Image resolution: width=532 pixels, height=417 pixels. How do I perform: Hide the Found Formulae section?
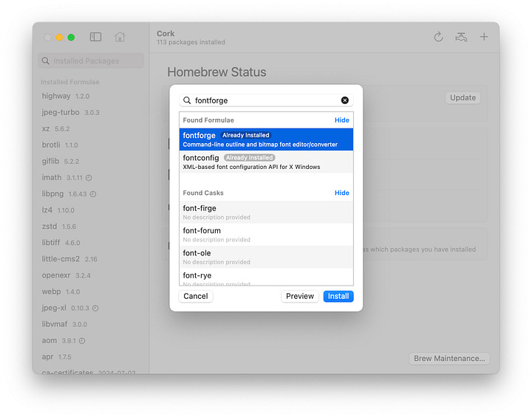tap(341, 120)
